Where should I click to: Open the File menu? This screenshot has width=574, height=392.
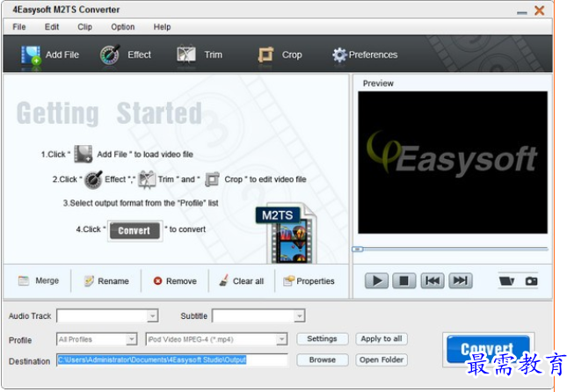[x=19, y=26]
